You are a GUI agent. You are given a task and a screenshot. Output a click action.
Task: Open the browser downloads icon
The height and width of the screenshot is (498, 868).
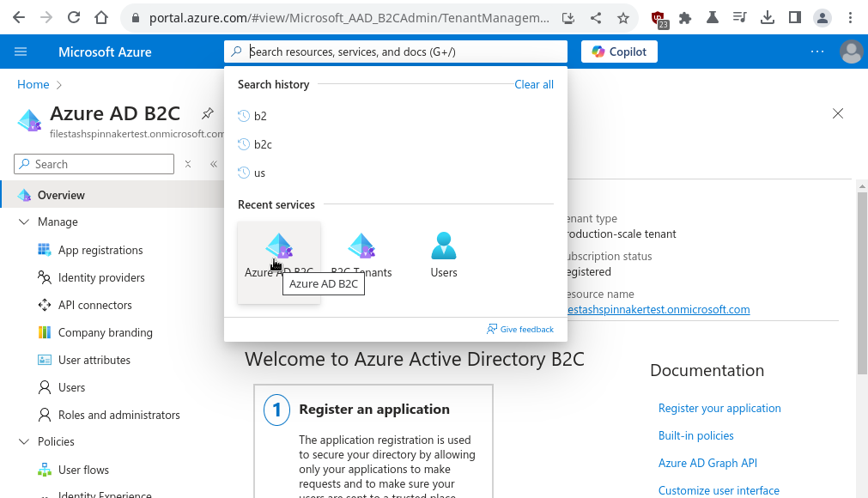tap(768, 18)
